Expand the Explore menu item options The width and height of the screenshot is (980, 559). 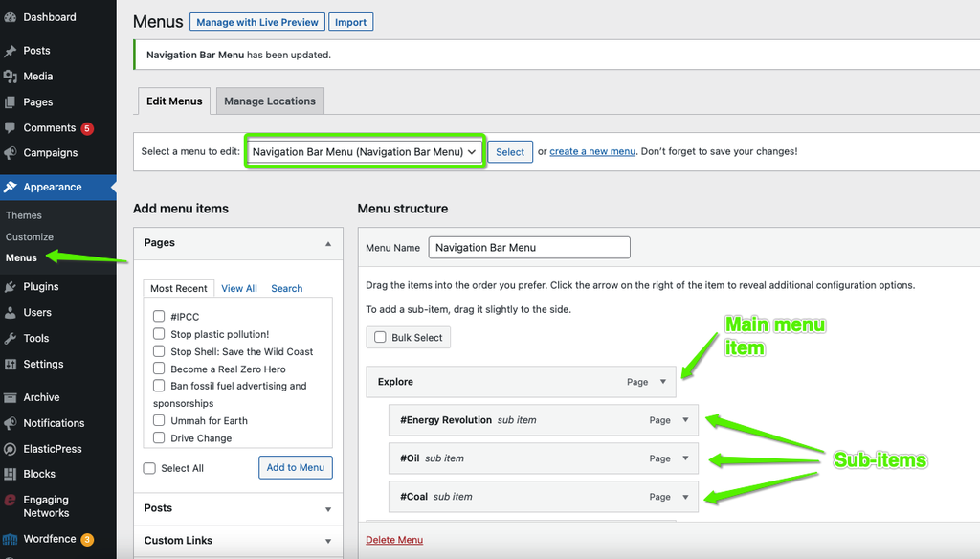pyautogui.click(x=663, y=382)
